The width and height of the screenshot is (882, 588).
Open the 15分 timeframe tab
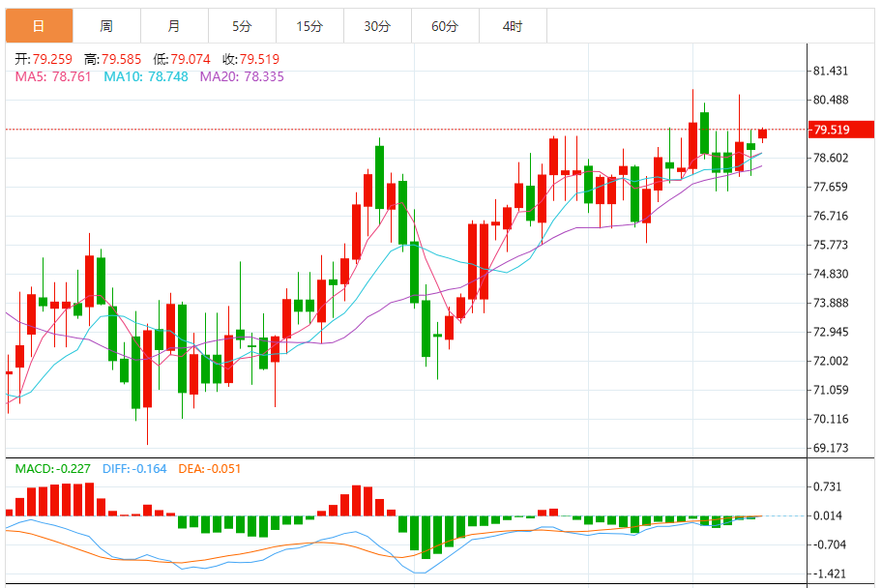point(309,26)
